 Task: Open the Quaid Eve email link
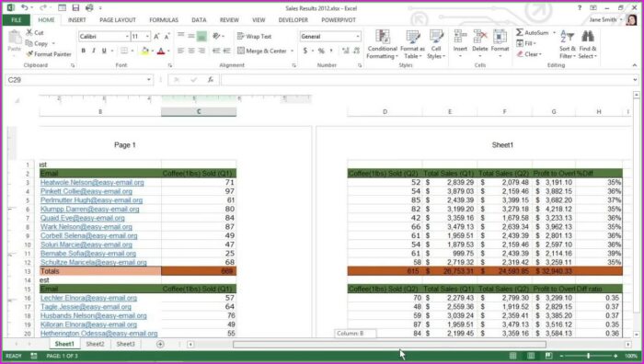(82, 218)
